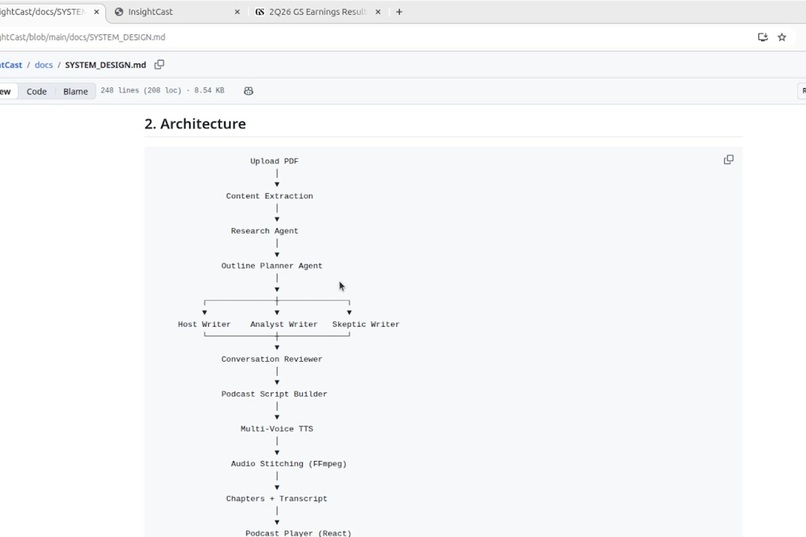The width and height of the screenshot is (806, 537).
Task: Close the InsightCast tab
Action: [x=237, y=12]
